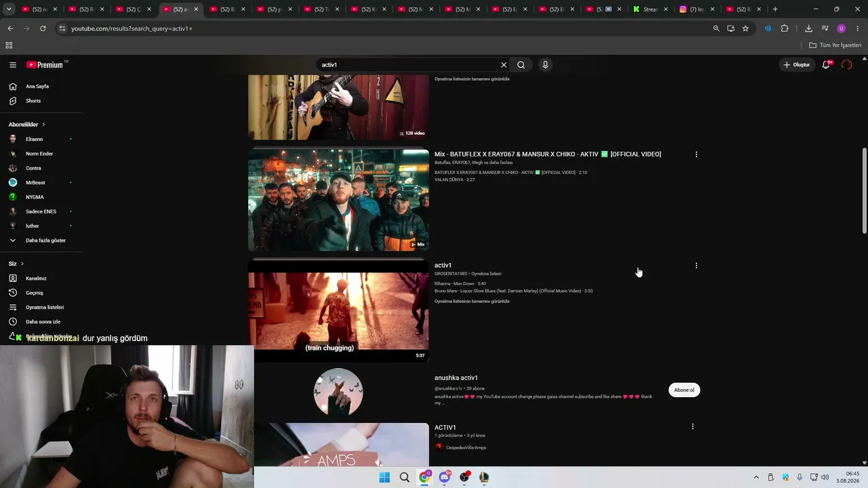Play the Mix AKTIV video thumbnail
This screenshot has height=488, width=868.
coord(338,200)
